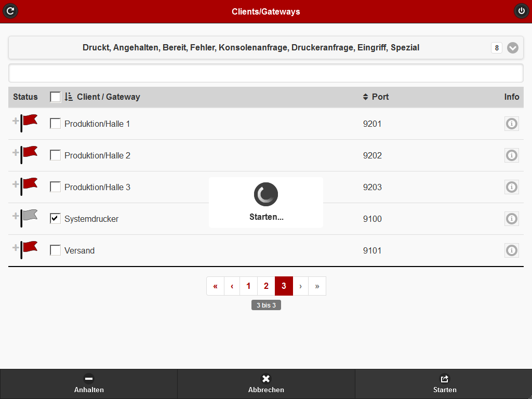Uncheck the Systemdrucker checkbox
Screen dimensions: 532x399
coord(55,219)
